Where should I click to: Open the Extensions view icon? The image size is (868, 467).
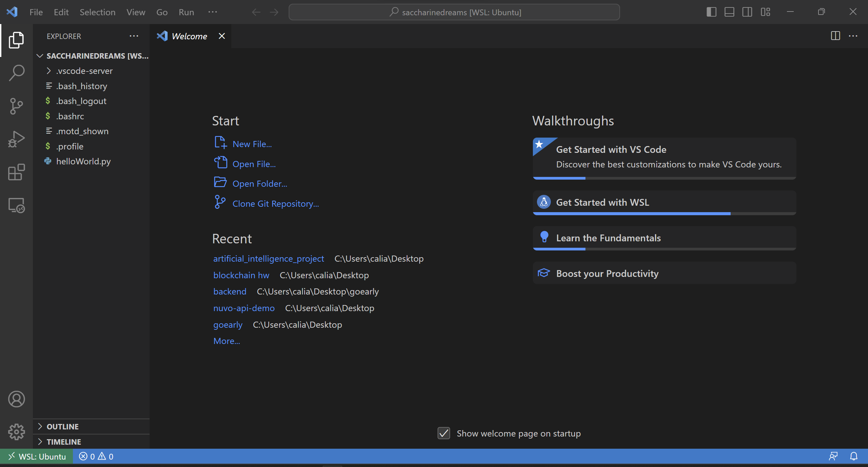point(16,172)
